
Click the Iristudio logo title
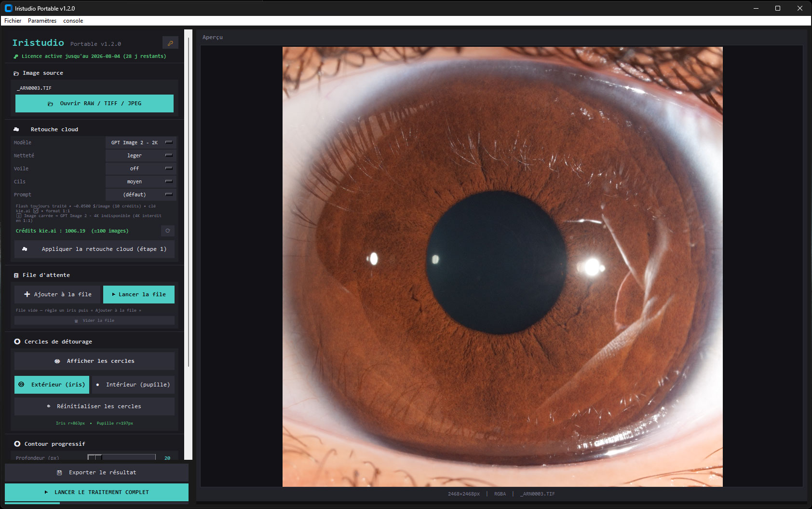(x=38, y=43)
